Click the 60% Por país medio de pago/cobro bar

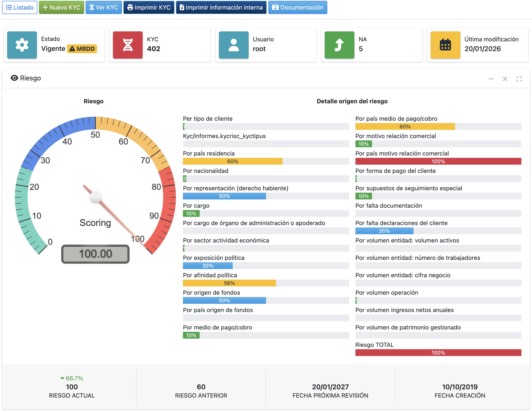tap(405, 126)
